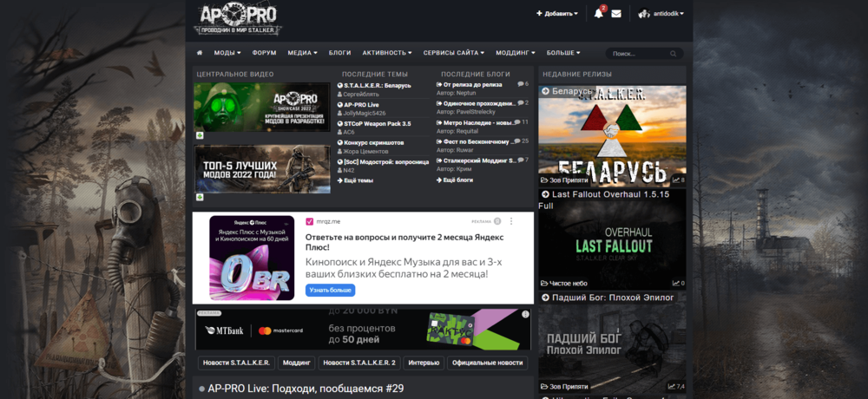
Task: Expand the МОДДИНГ menu
Action: tap(516, 53)
